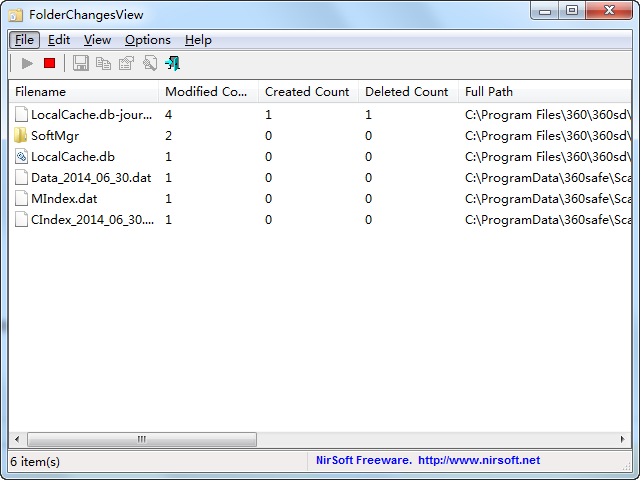Image resolution: width=640 pixels, height=480 pixels.
Task: Open the Help menu
Action: click(x=198, y=40)
